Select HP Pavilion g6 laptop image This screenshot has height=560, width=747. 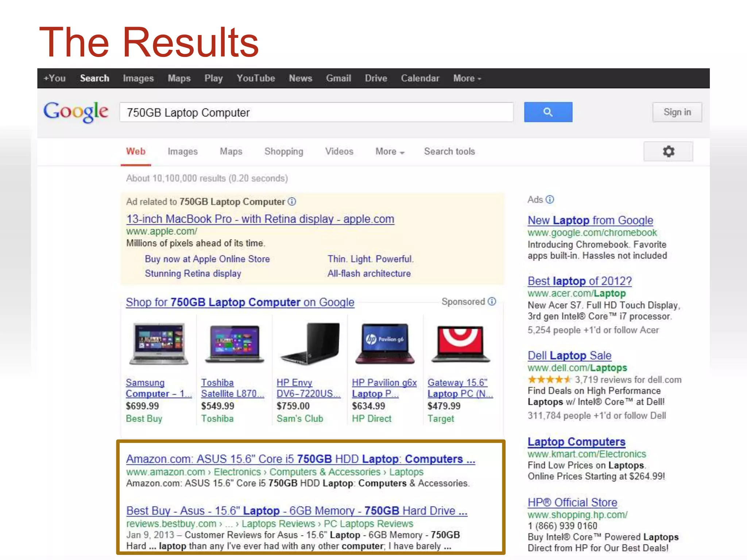pyautogui.click(x=385, y=344)
